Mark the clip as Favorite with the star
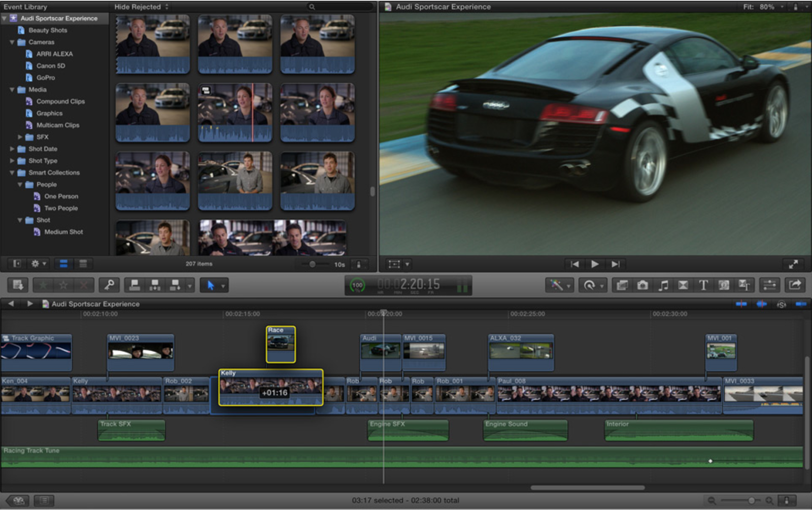 click(44, 285)
